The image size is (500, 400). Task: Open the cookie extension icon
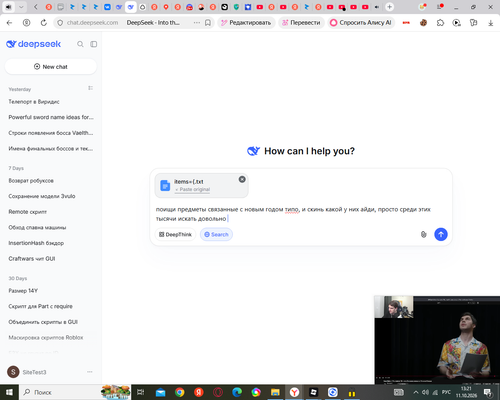tap(423, 23)
